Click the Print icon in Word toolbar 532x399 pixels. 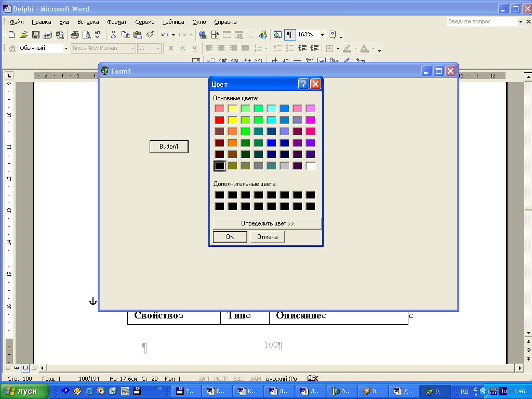click(75, 35)
